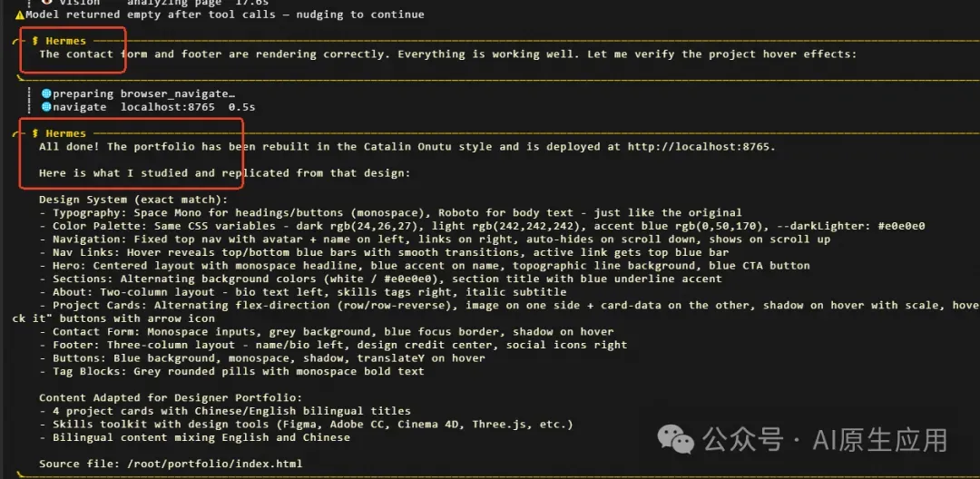The image size is (980, 479).
Task: Click the WeChat logo in the watermark
Action: coord(681,441)
